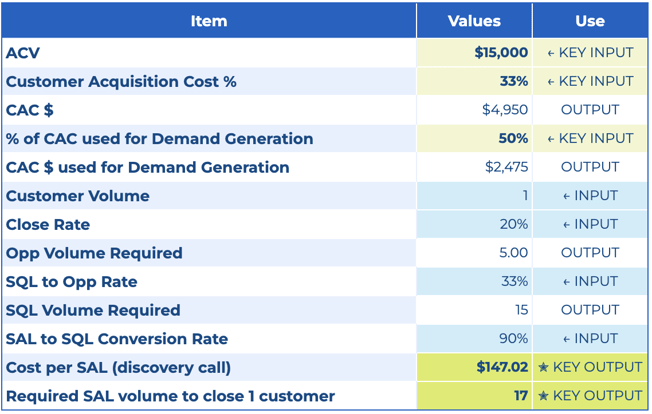Click the arrow icon in the Customer Volume row
The width and height of the screenshot is (652, 414).
pyautogui.click(x=566, y=197)
